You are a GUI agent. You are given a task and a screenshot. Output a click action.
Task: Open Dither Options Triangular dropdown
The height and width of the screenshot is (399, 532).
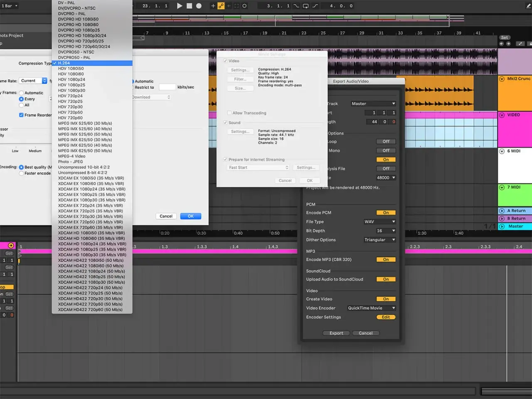pyautogui.click(x=380, y=240)
